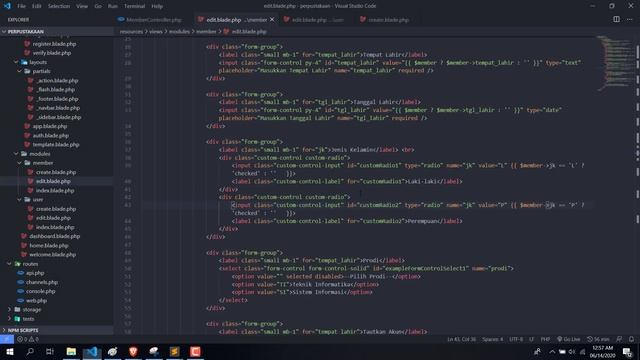The width and height of the screenshot is (640, 360).
Task: Open File Explorer from the taskbar
Action: (71, 351)
